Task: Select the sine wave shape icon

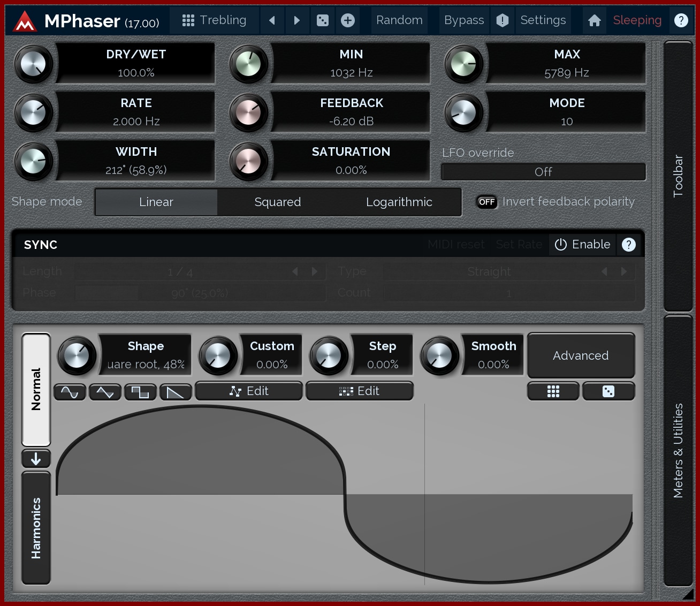Action: [70, 392]
